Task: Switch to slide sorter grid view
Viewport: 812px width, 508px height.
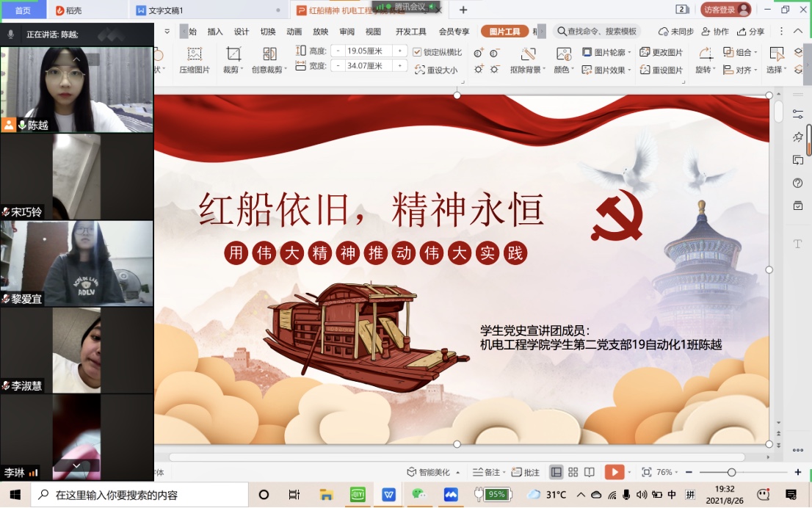Action: [573, 472]
